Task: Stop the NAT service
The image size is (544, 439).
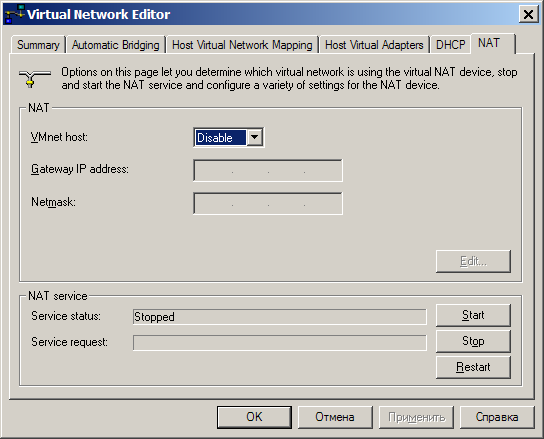Action: [473, 341]
